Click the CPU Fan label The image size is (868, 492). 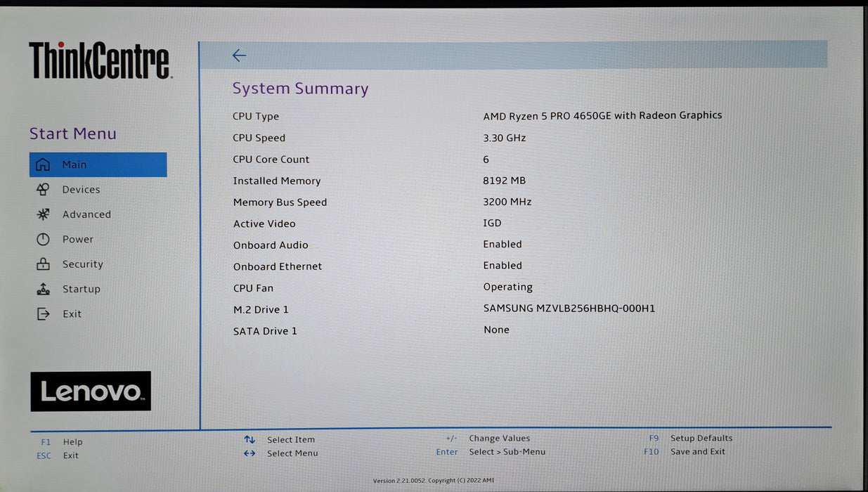coord(253,288)
